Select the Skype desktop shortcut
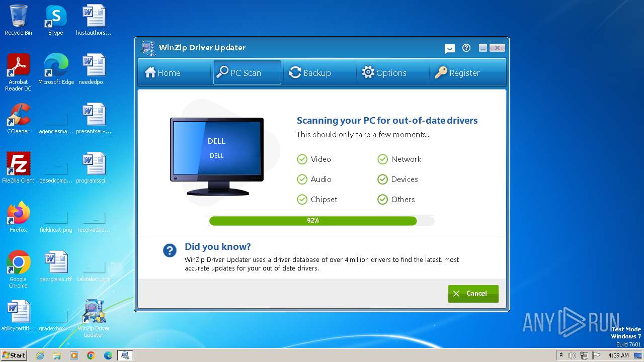This screenshot has height=362, width=644. pos(55,20)
